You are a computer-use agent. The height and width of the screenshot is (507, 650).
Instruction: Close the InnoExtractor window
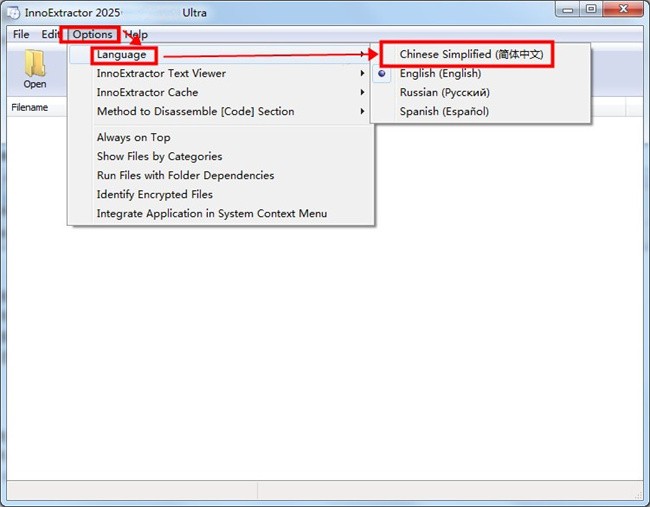(x=623, y=9)
